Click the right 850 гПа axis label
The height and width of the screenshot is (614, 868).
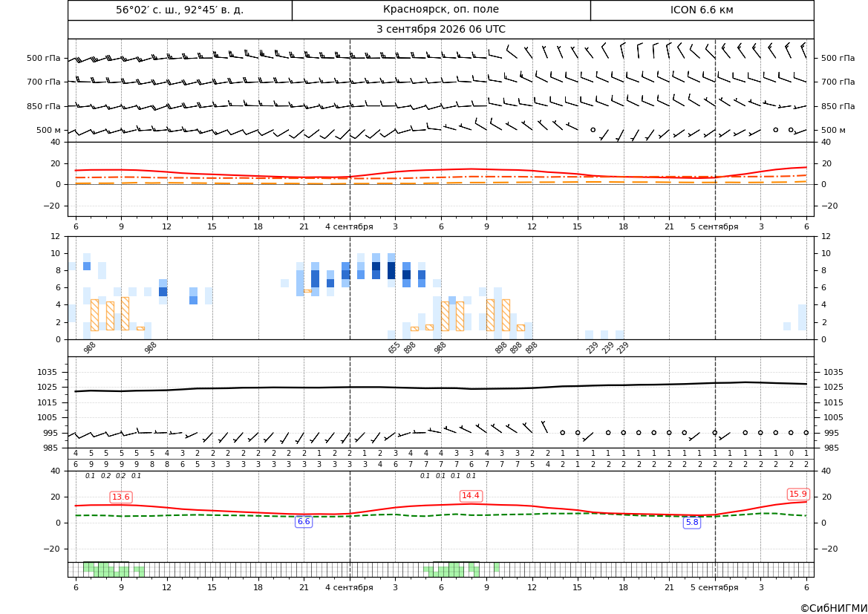838,105
